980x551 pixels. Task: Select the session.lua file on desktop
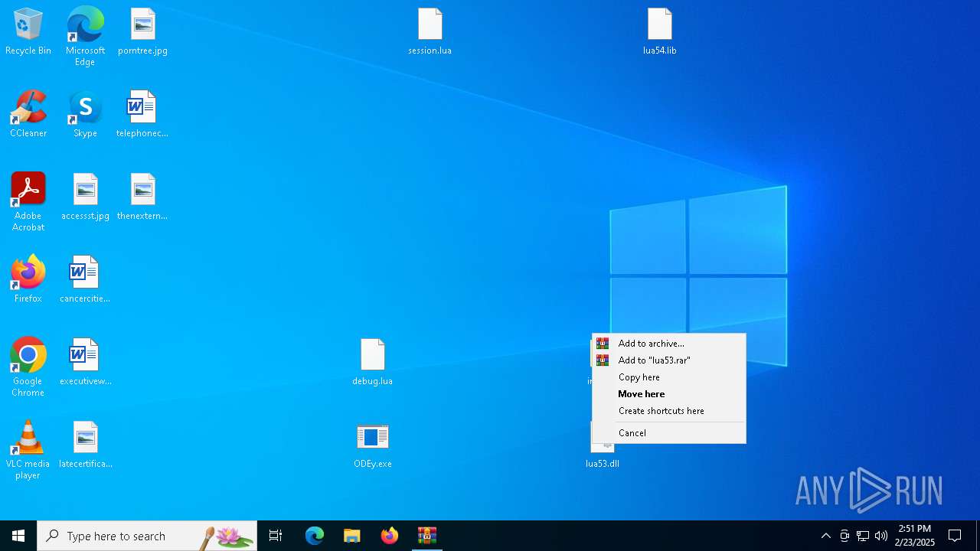430,32
